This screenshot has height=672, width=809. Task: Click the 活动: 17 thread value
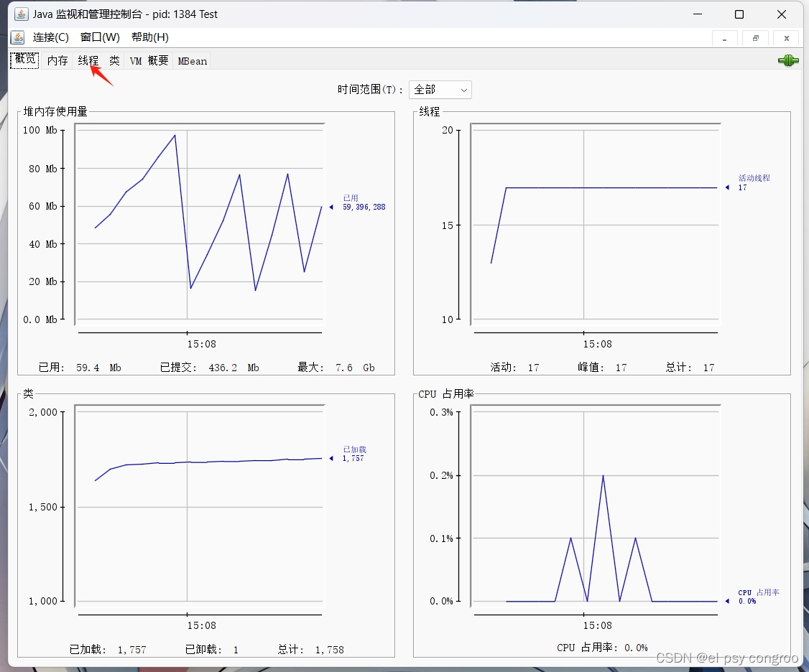[x=514, y=368]
